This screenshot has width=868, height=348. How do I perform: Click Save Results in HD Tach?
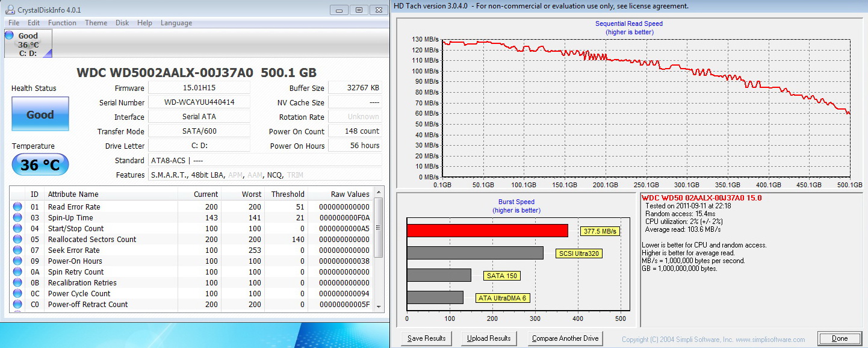click(x=427, y=338)
